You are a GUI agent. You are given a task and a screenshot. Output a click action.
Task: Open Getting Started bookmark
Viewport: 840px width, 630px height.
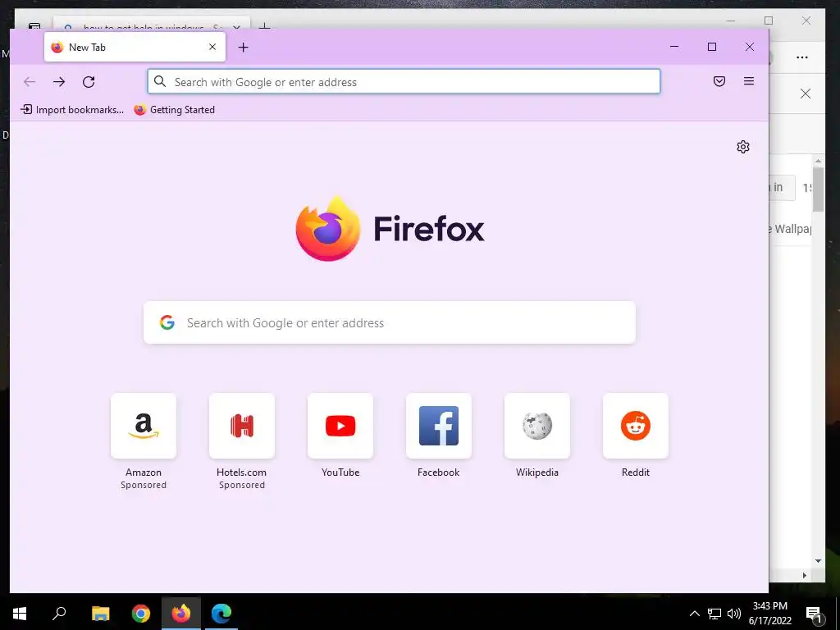coord(174,110)
